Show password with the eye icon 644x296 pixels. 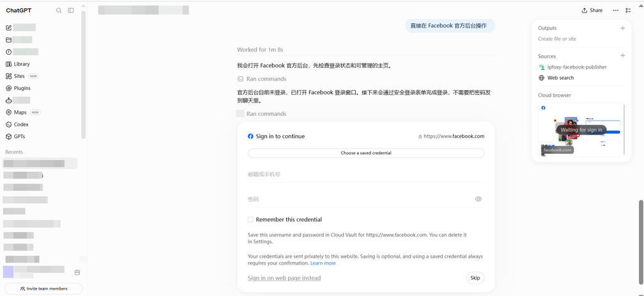pos(478,199)
